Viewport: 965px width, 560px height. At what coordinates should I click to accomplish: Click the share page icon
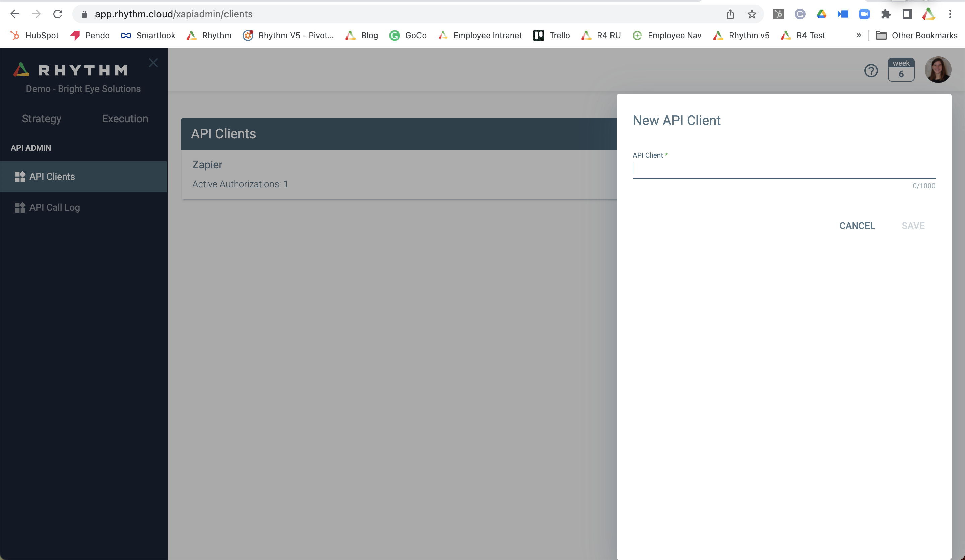point(730,14)
